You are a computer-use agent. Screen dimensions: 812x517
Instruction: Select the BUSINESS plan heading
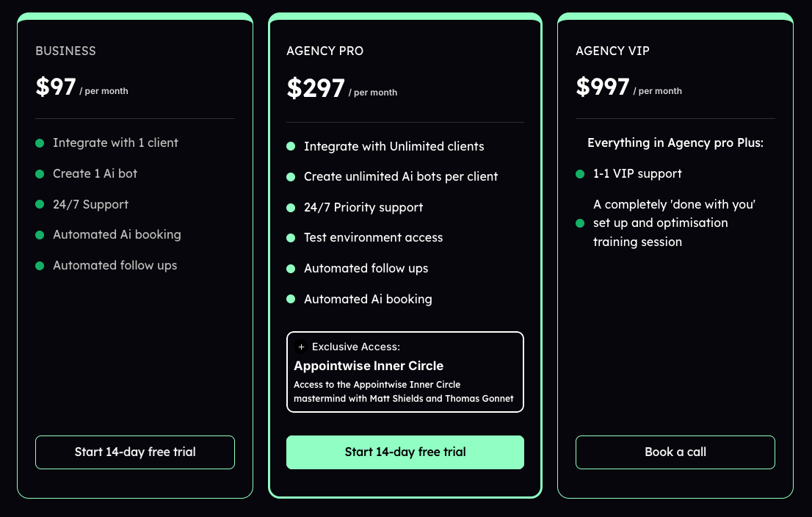coord(66,51)
